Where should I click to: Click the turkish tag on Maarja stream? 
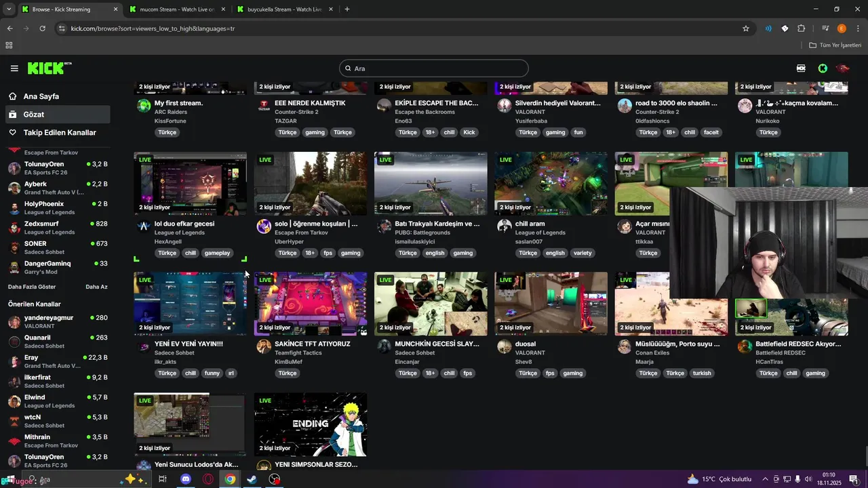point(702,373)
